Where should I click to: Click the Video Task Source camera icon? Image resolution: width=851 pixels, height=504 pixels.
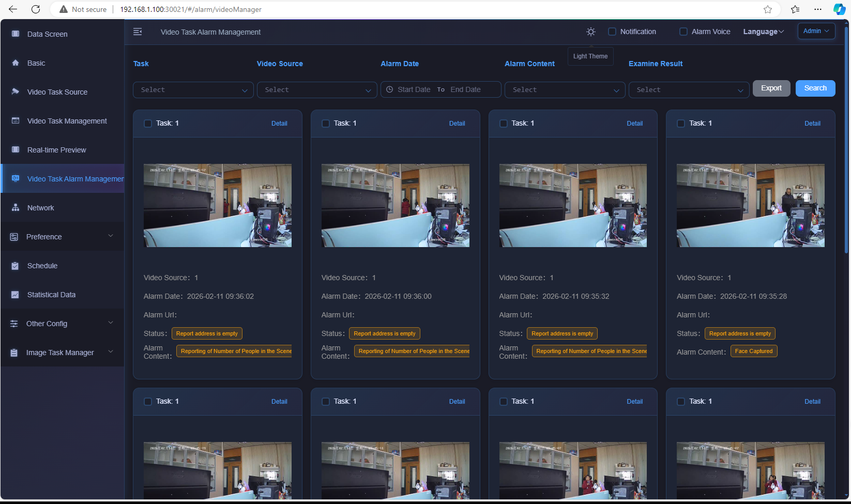point(16,92)
